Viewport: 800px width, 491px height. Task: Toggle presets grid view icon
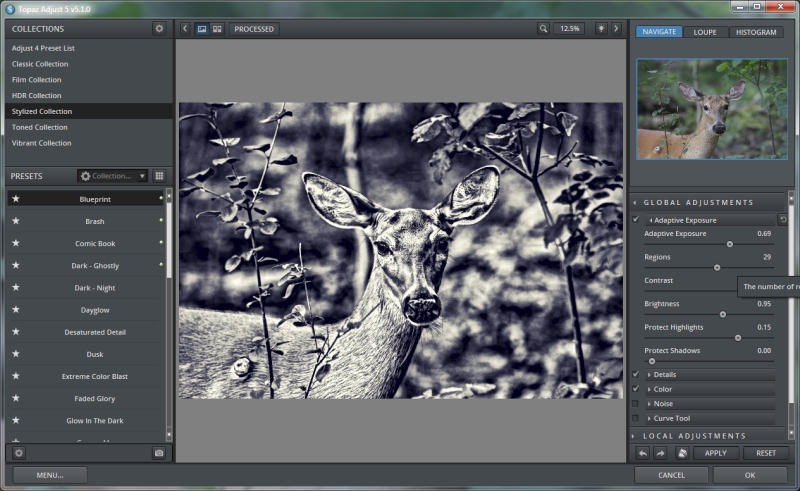pos(159,176)
